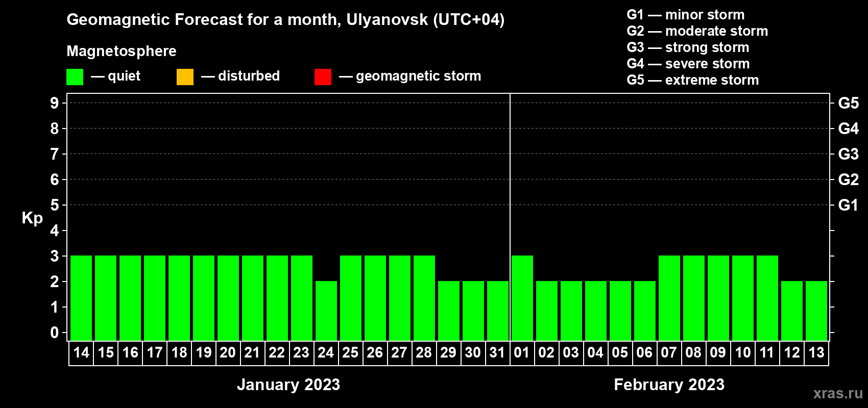Click the xras.ru watermark link

pos(837,393)
